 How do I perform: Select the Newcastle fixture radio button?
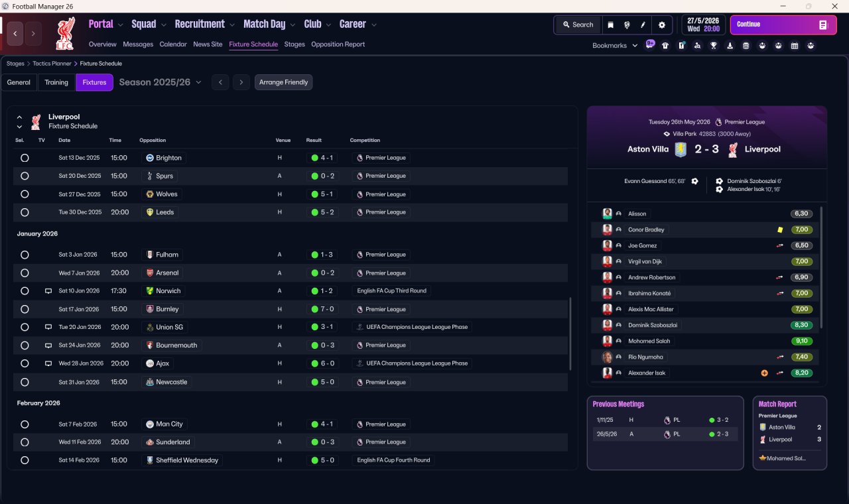coord(25,382)
